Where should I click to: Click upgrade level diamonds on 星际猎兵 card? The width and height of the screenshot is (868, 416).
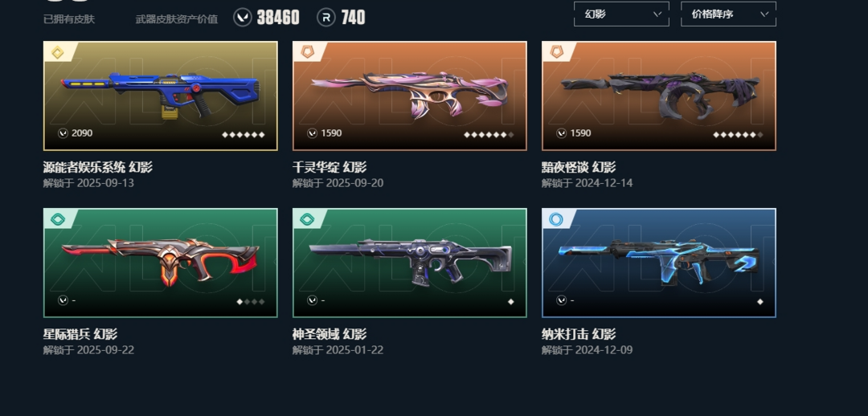(x=251, y=301)
